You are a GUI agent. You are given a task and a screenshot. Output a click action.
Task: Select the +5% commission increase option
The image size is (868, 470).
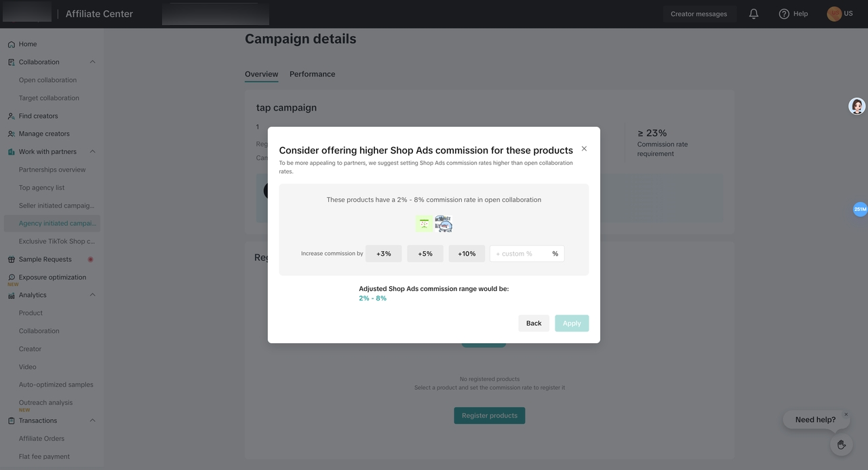425,254
